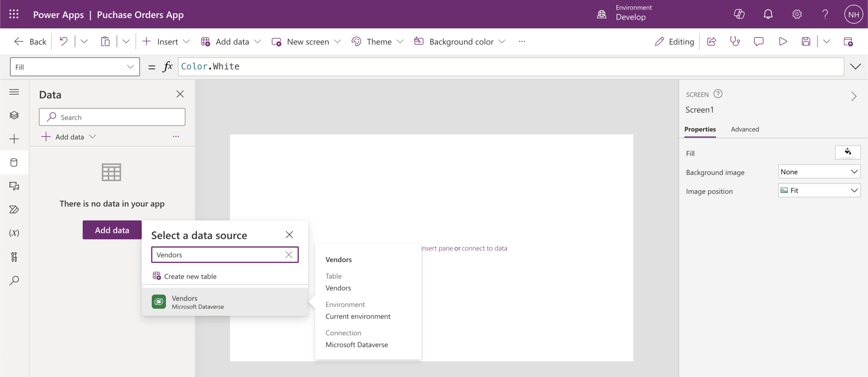The image size is (868, 377).
Task: Click the formula bar input
Action: click(x=511, y=67)
